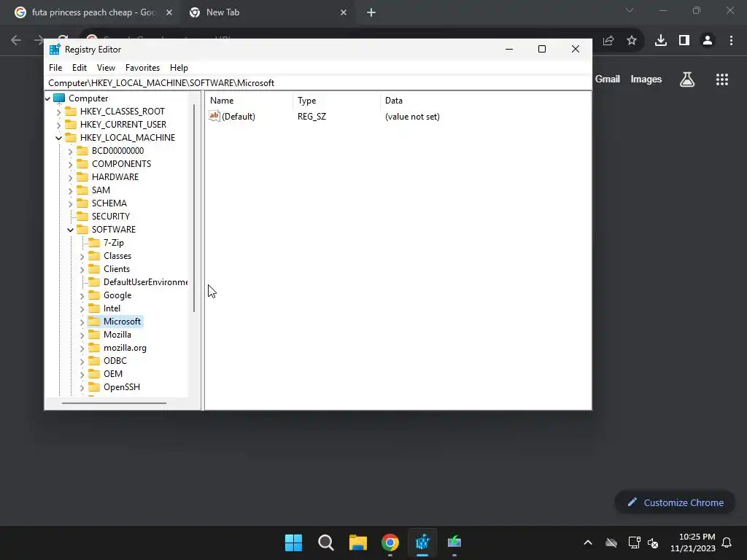Expand the Classes key chevron

click(x=82, y=257)
